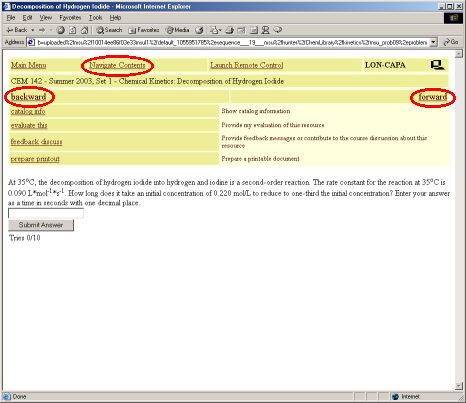
Task: Click the History toolbar icon
Action: 199,30
